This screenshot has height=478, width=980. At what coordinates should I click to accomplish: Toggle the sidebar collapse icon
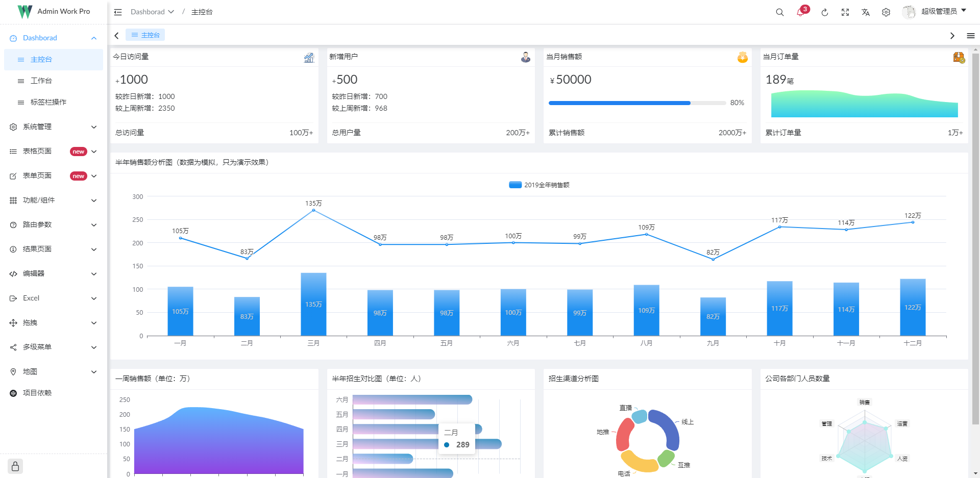point(117,12)
